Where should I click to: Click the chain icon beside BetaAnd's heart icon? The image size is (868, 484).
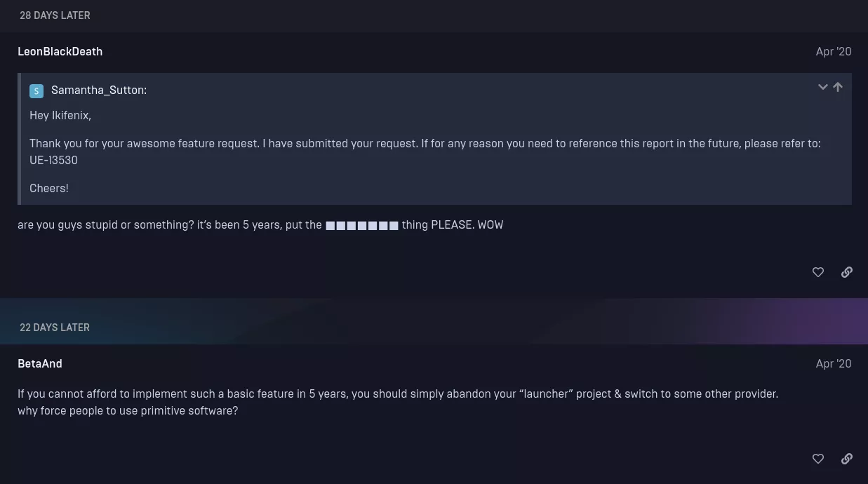(x=847, y=459)
